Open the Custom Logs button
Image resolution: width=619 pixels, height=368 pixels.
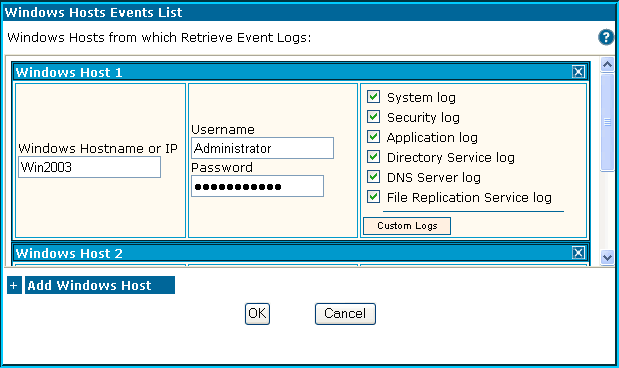407,226
